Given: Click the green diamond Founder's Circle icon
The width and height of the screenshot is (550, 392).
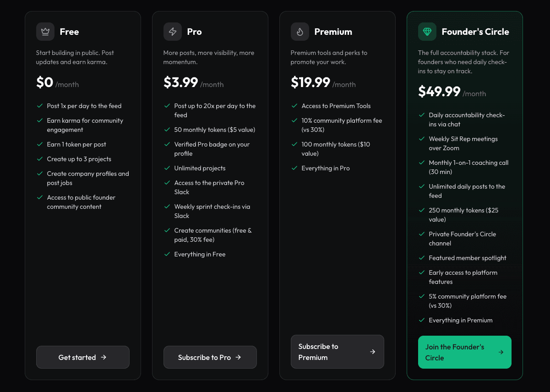Looking at the screenshot, I should tap(427, 32).
